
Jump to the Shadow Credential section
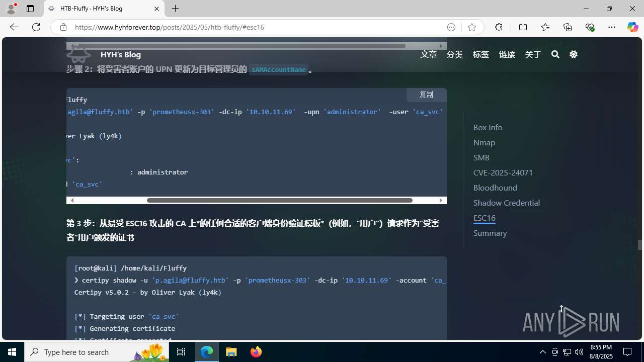click(x=507, y=203)
